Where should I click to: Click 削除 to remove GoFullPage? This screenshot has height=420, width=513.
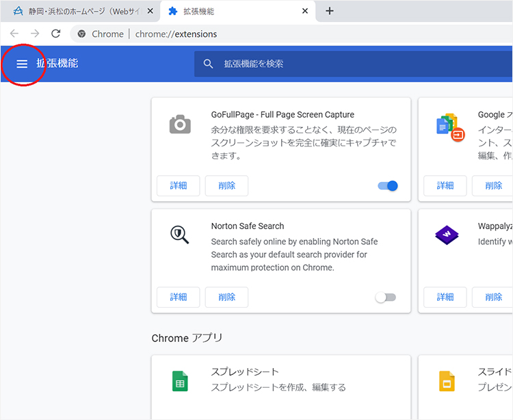pos(226,186)
